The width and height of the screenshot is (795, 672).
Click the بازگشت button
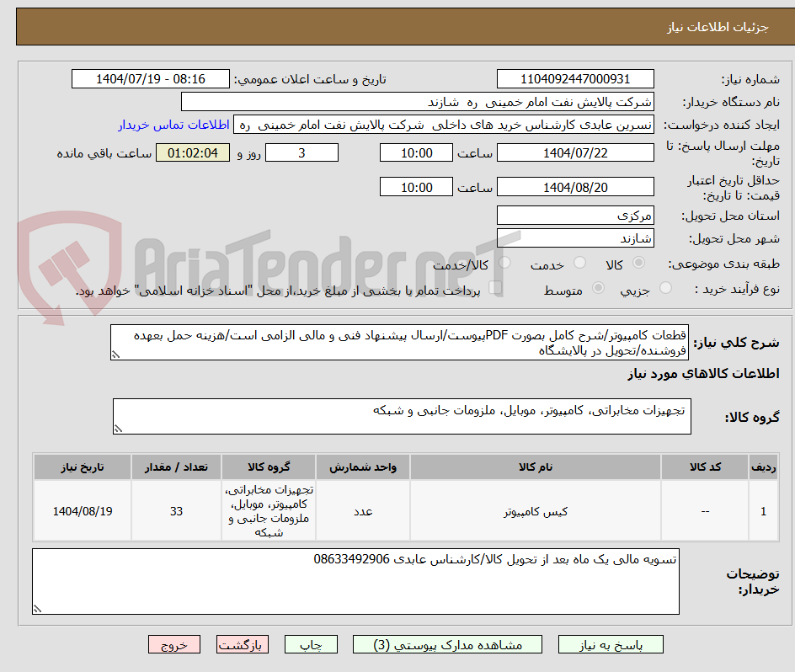[x=243, y=644]
